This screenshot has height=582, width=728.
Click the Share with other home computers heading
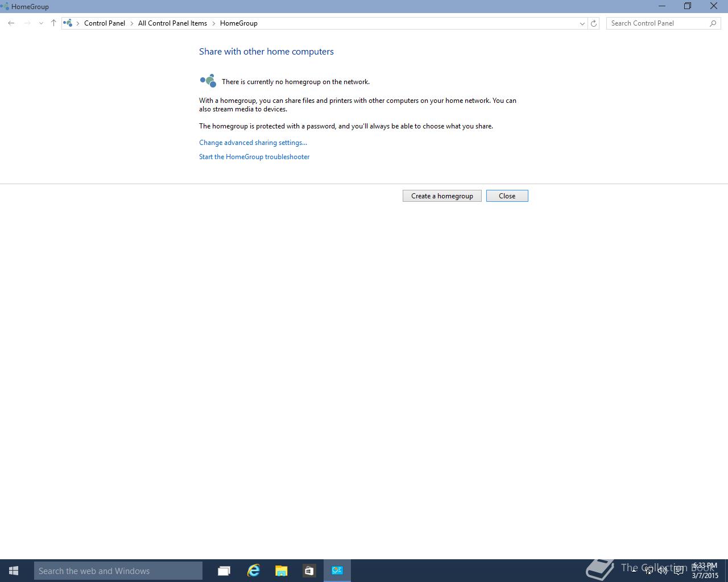point(266,51)
